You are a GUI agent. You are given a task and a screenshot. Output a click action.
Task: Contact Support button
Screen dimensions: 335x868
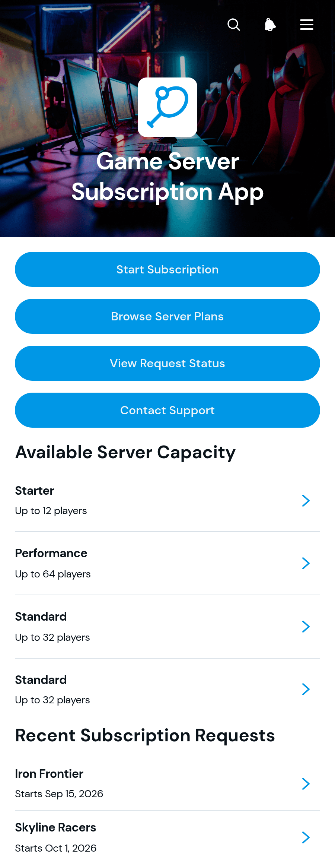(167, 410)
